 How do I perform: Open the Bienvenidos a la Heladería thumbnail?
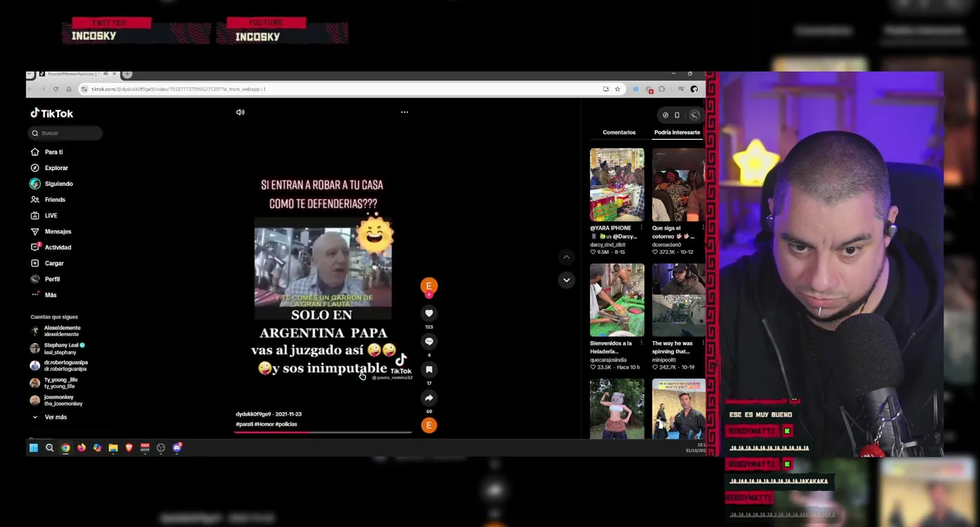(617, 300)
